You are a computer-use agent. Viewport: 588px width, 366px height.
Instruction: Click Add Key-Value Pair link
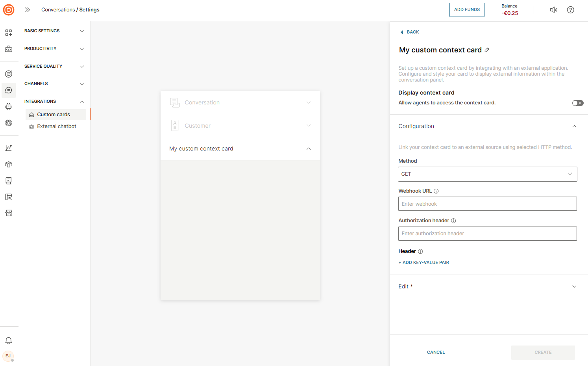[423, 262]
